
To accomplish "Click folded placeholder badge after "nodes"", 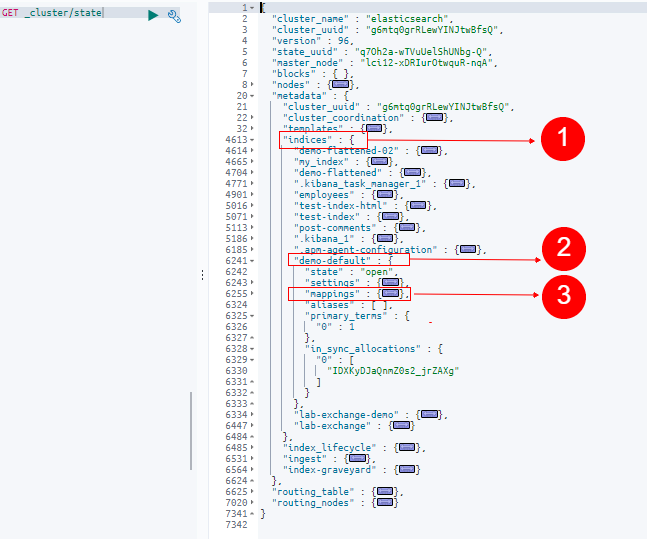I will tap(340, 85).
